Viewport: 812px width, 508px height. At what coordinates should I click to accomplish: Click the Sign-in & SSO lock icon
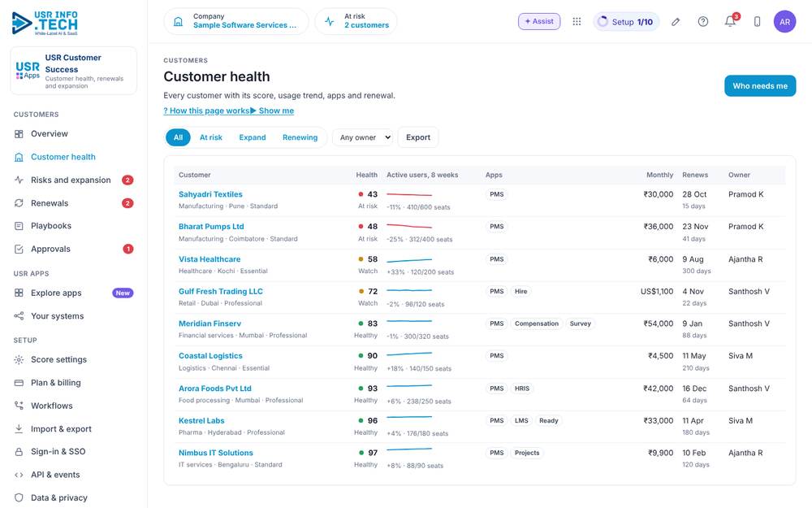click(19, 452)
